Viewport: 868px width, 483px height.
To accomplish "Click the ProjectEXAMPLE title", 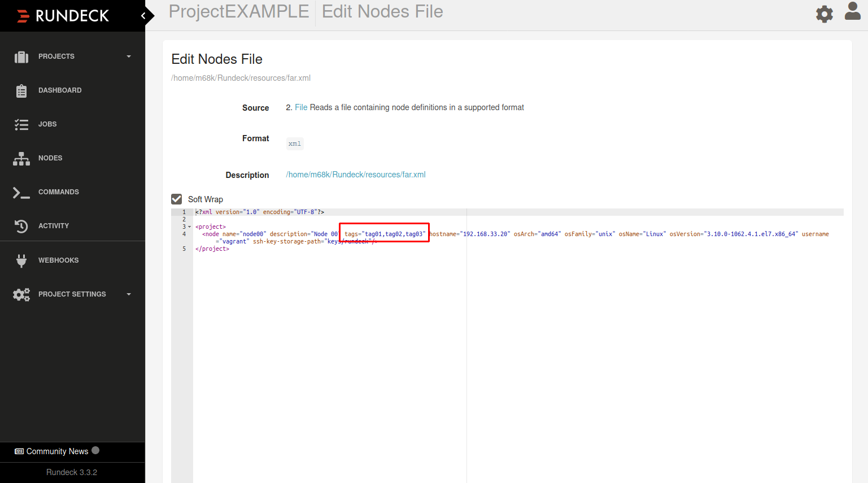I will coord(238,11).
